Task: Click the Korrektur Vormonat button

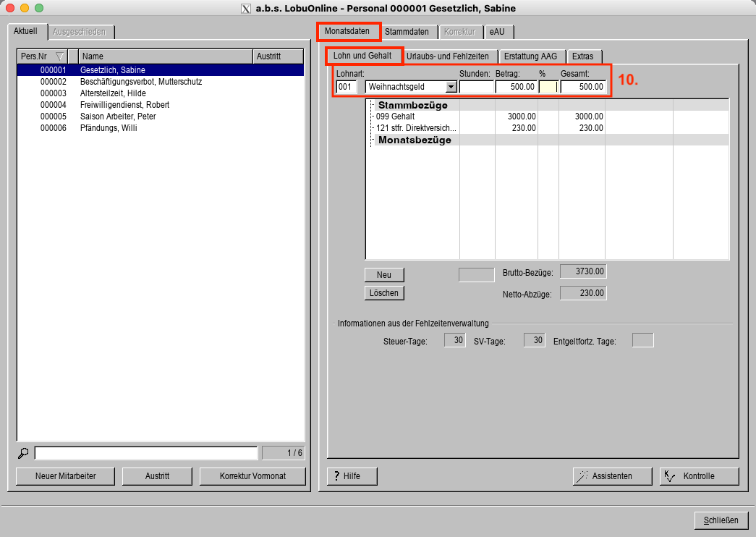Action: 252,476
